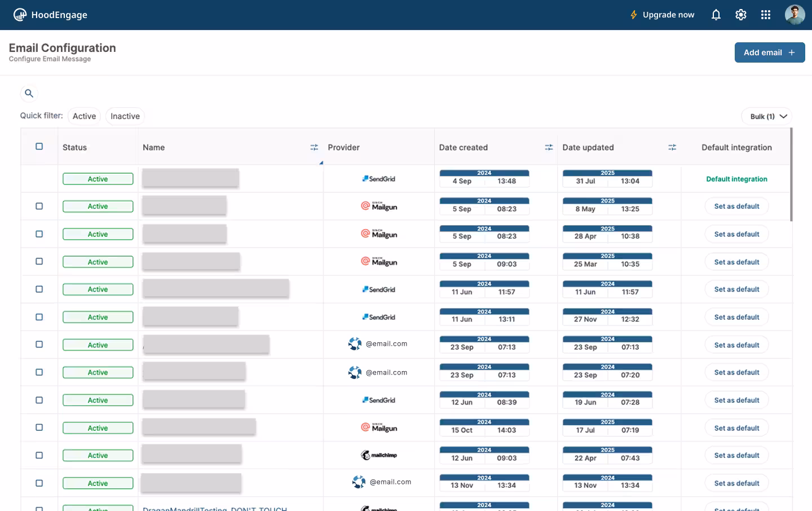Screen dimensions: 812x511
Task: Click the HoodEngage logo
Action: coord(50,15)
